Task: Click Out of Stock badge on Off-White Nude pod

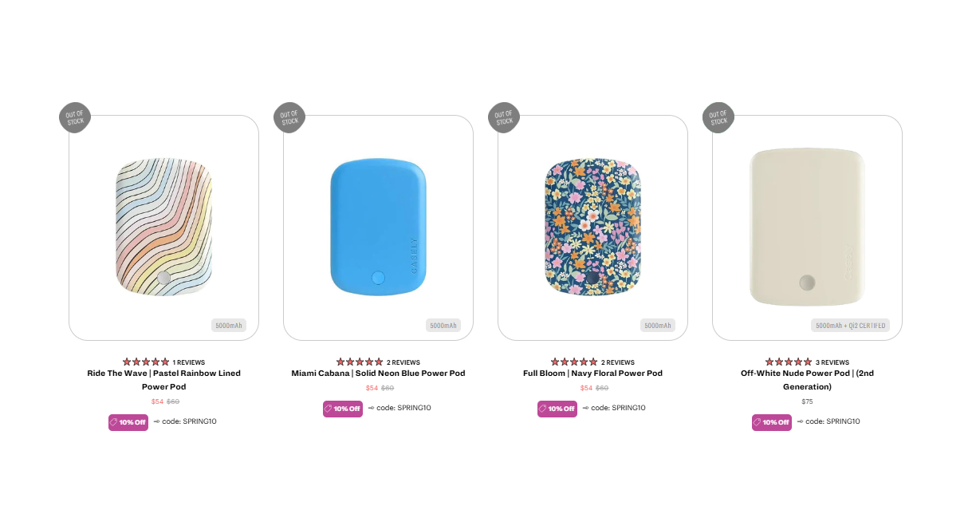Action: tap(718, 117)
